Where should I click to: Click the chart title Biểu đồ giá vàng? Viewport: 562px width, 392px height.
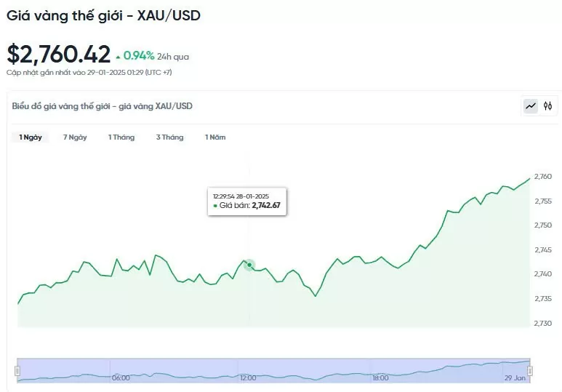click(x=103, y=106)
